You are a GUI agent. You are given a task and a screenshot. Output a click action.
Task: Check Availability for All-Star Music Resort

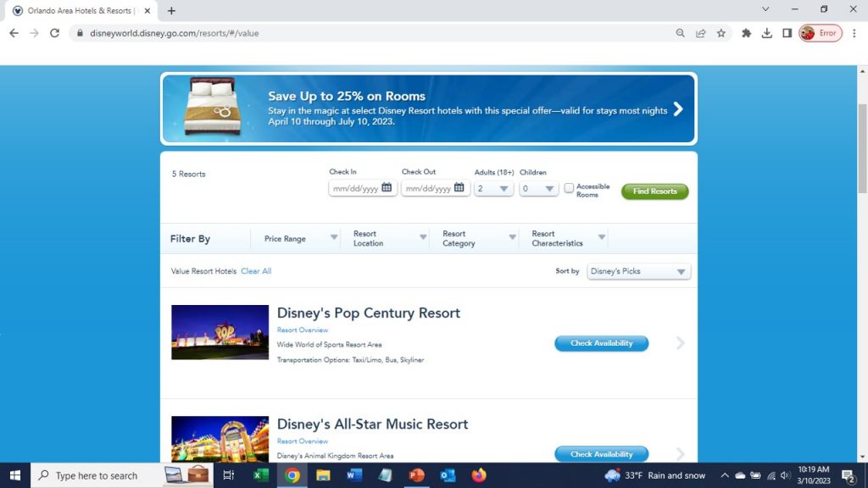tap(601, 454)
